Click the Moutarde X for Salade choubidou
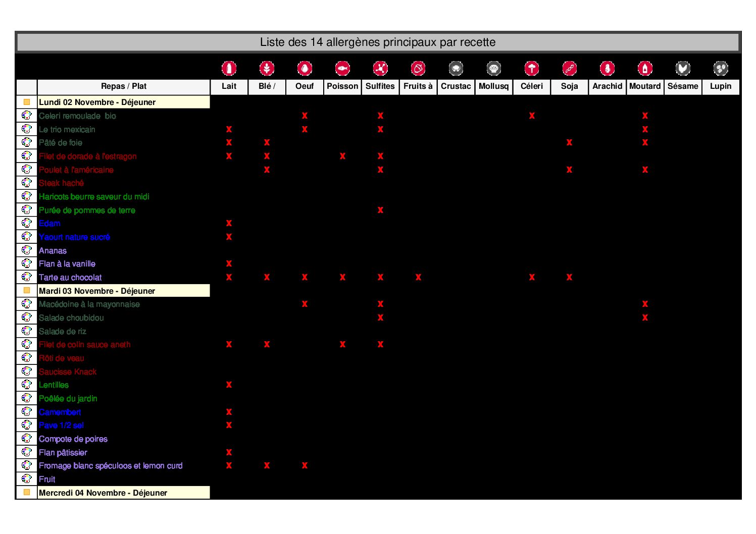The height and width of the screenshot is (534, 756). point(645,317)
